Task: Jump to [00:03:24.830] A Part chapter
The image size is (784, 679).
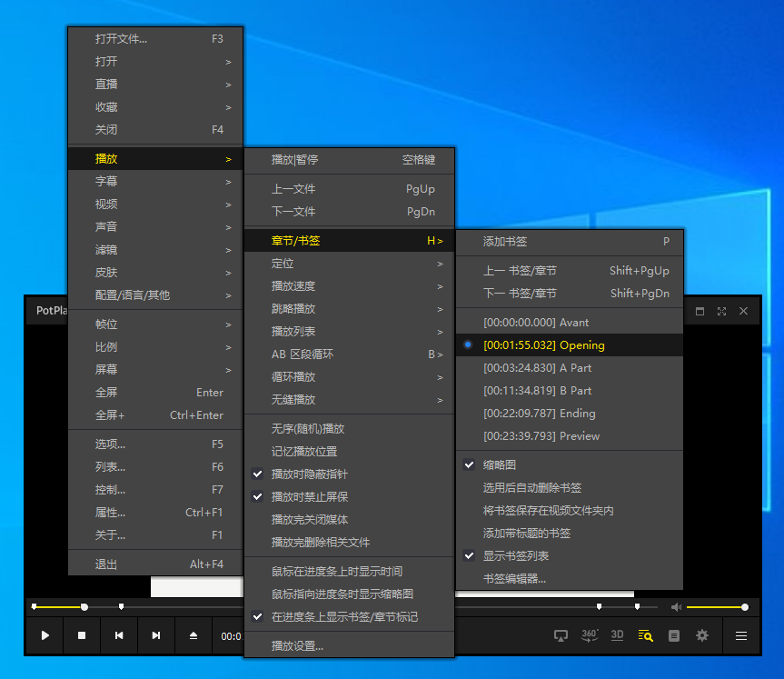Action: click(570, 368)
